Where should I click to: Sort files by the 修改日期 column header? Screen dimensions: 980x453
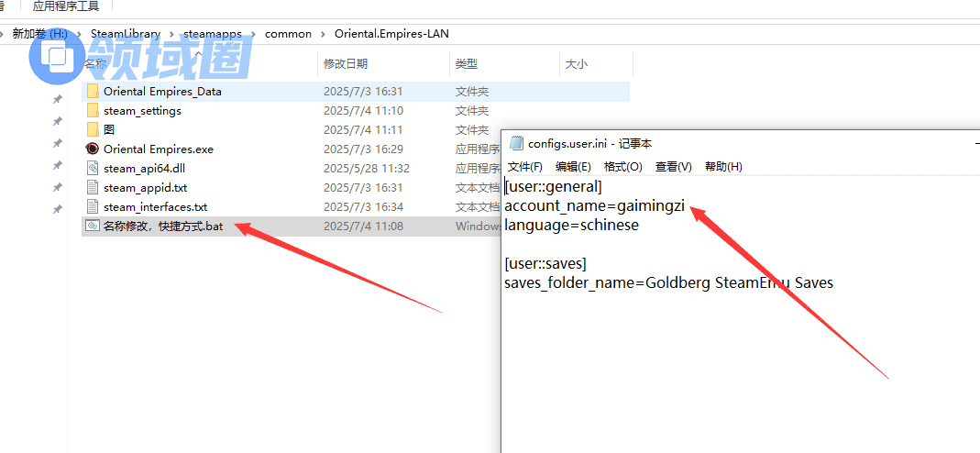click(x=346, y=64)
